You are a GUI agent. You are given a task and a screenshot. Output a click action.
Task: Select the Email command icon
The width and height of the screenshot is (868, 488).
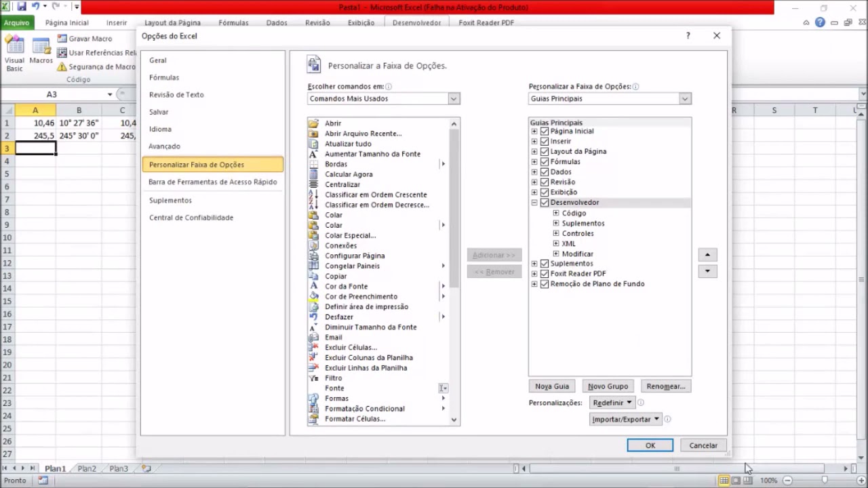313,337
